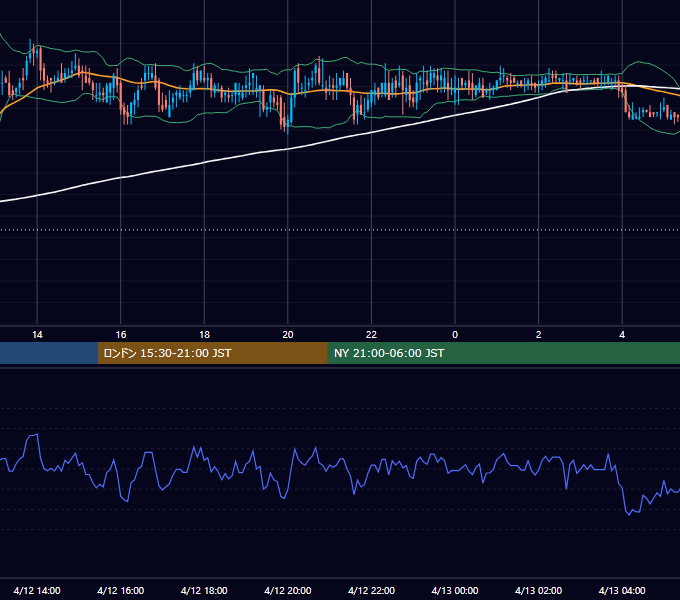Click the ロンドン 15:30-21:00 JST session bar

[212, 353]
